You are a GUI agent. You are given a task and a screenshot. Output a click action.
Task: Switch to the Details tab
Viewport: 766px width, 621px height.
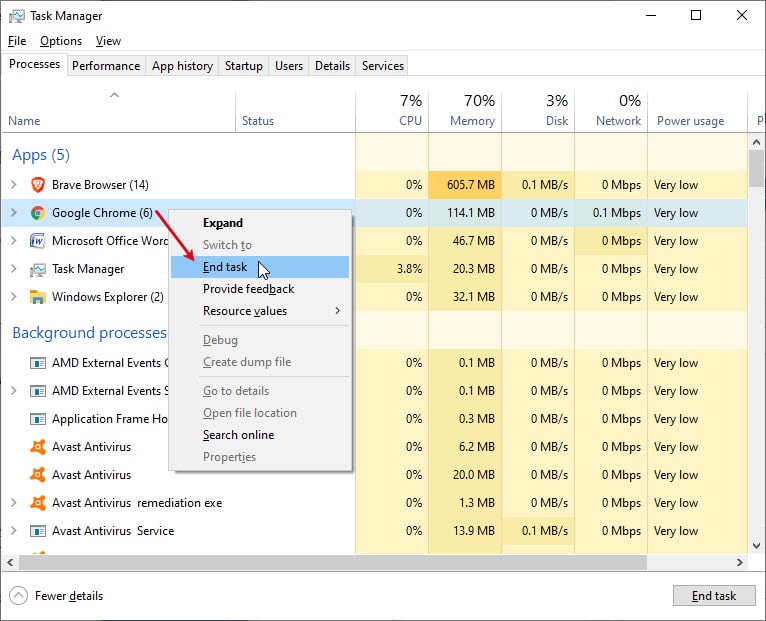[x=332, y=66]
